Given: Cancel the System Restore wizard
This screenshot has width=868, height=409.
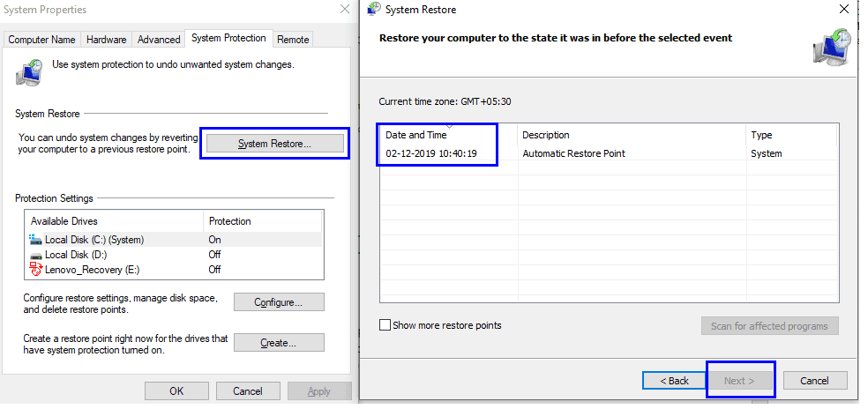Looking at the screenshot, I should coord(813,381).
